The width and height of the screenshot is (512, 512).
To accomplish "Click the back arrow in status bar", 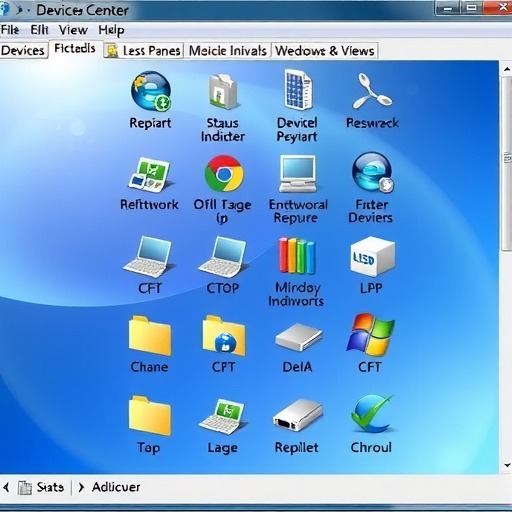I will click(6, 488).
